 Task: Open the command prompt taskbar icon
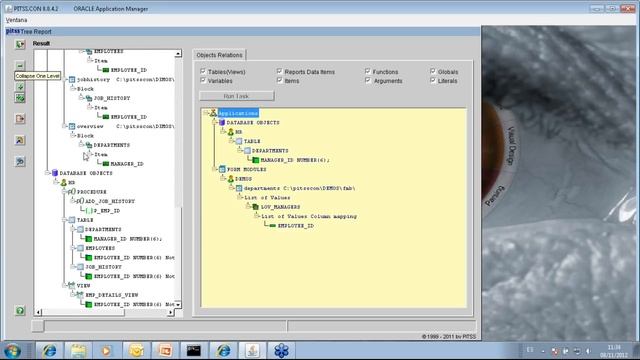(x=193, y=351)
